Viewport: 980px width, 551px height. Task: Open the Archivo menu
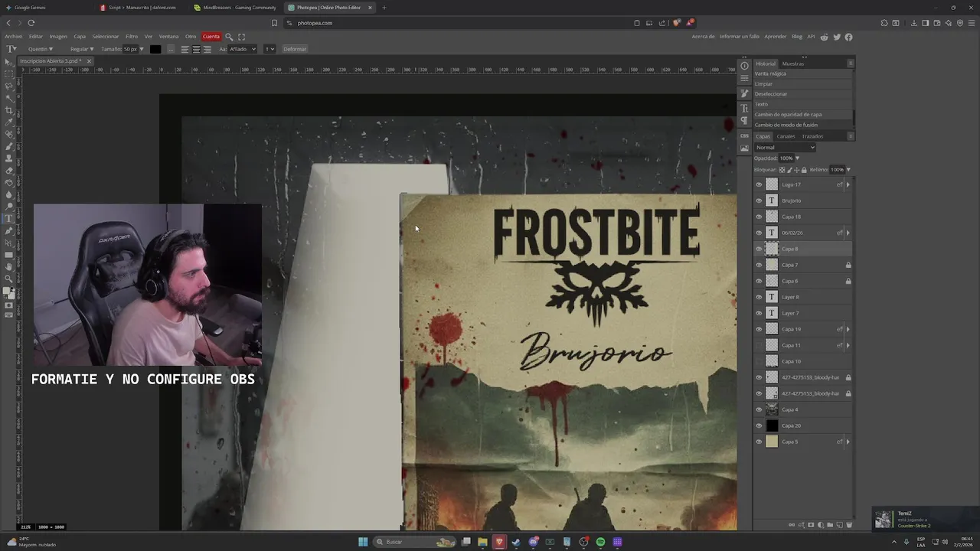[x=14, y=37]
